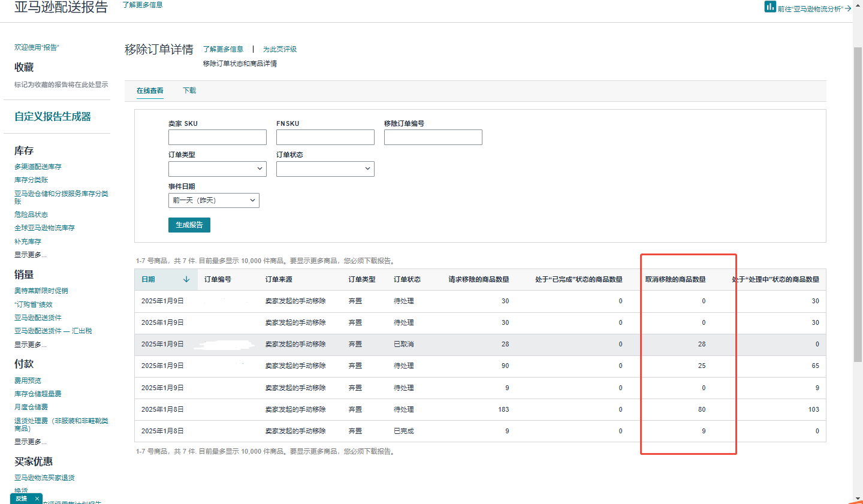This screenshot has width=863, height=504.
Task: Click the 请求移除的商品数量 column header
Action: pos(479,279)
